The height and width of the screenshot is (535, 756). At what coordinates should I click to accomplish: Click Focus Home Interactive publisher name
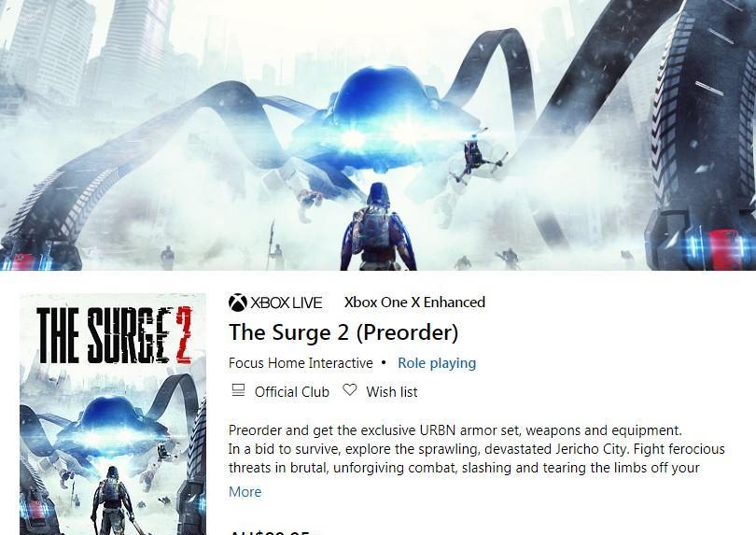(301, 363)
